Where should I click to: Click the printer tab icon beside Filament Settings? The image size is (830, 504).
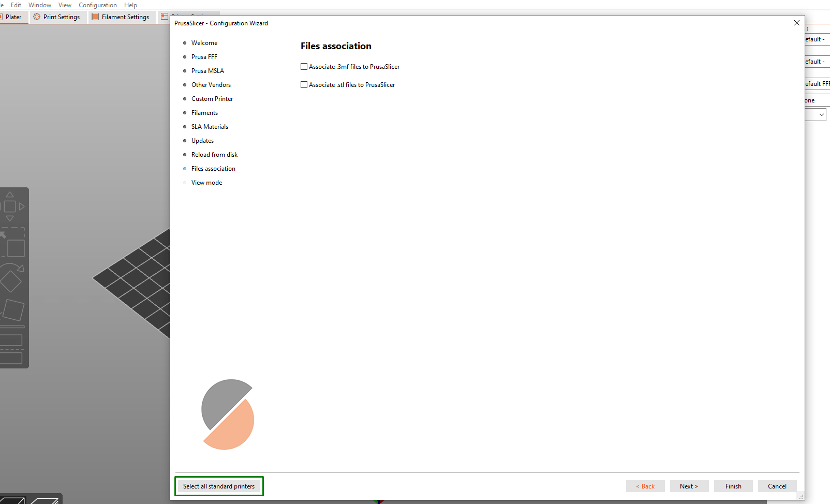[165, 17]
